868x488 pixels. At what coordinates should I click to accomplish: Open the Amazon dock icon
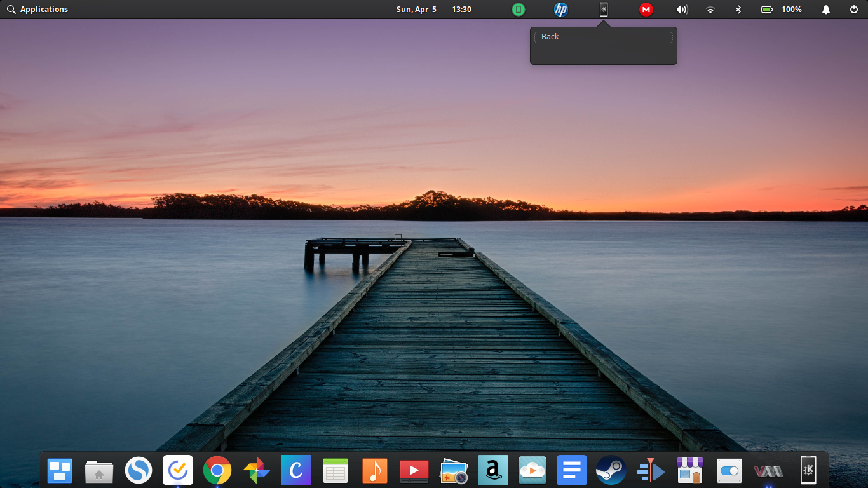point(493,471)
